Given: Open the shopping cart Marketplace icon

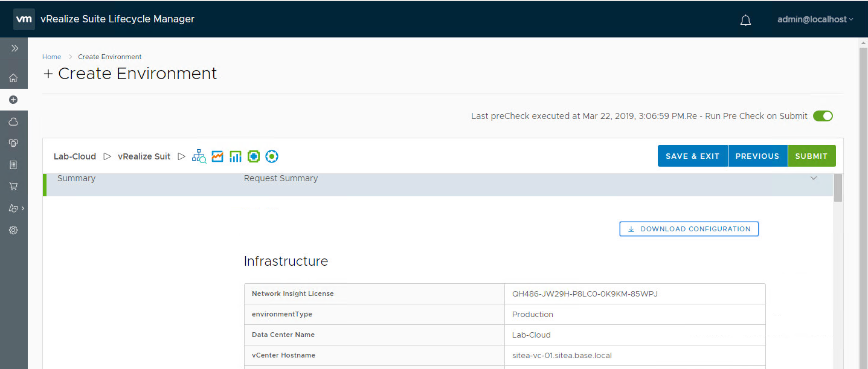Looking at the screenshot, I should pyautogui.click(x=13, y=187).
